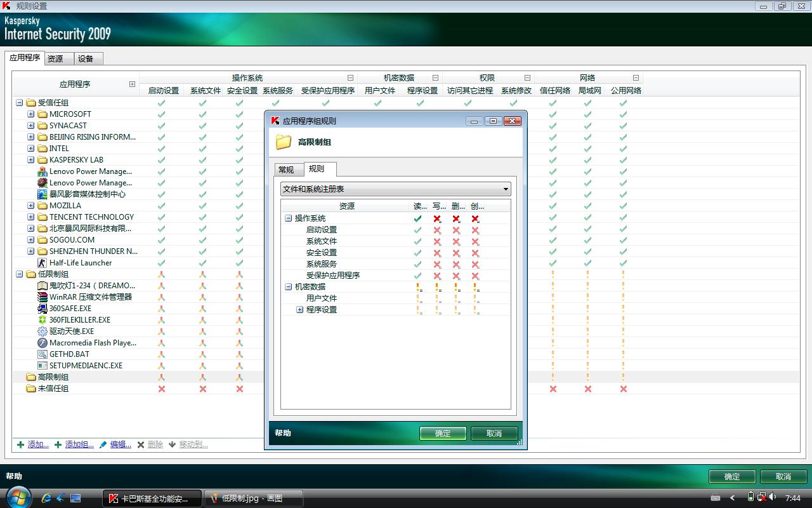Click 确定 in the group rules dialog
812x508 pixels.
pyautogui.click(x=442, y=433)
